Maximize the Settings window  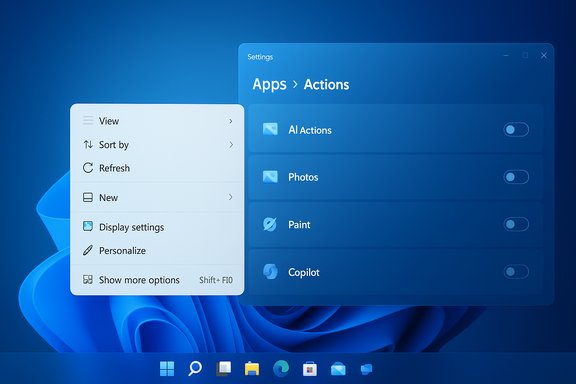click(525, 55)
